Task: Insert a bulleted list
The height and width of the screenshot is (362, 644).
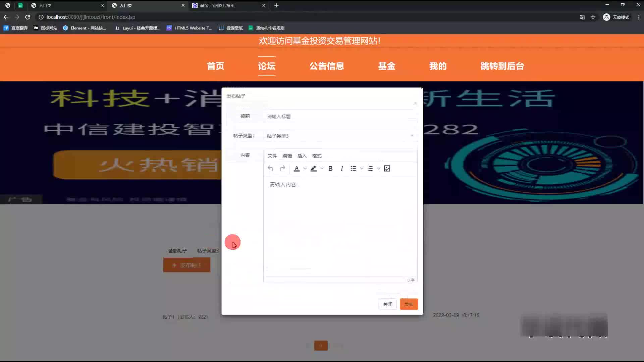Action: (353, 168)
